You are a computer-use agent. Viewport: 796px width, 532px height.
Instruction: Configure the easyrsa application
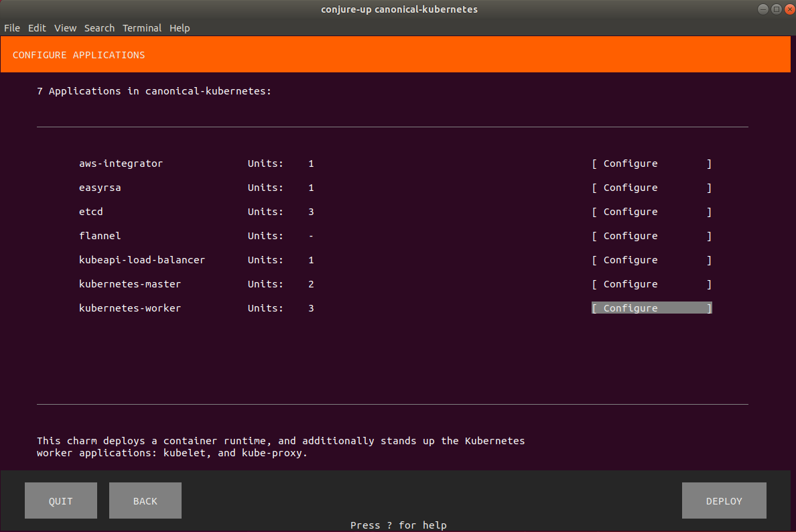point(651,188)
